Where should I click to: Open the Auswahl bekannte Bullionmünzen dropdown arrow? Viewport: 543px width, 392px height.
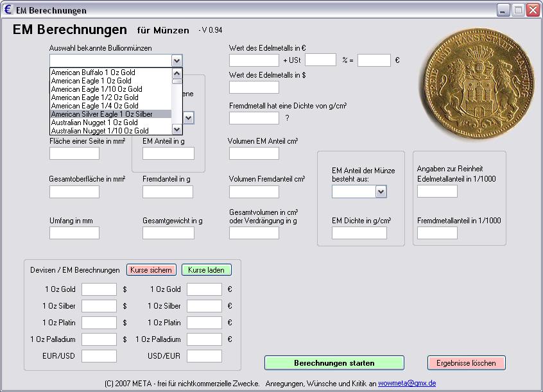[x=177, y=60]
